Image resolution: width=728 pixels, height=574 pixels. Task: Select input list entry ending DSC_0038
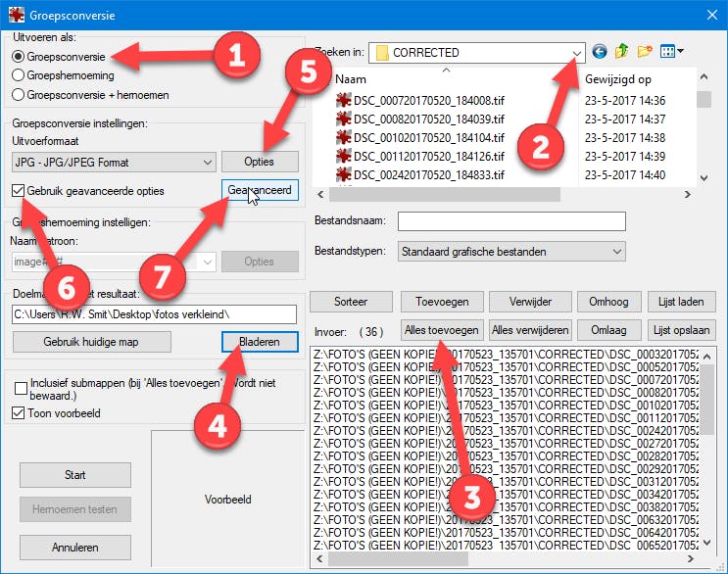tap(506, 507)
